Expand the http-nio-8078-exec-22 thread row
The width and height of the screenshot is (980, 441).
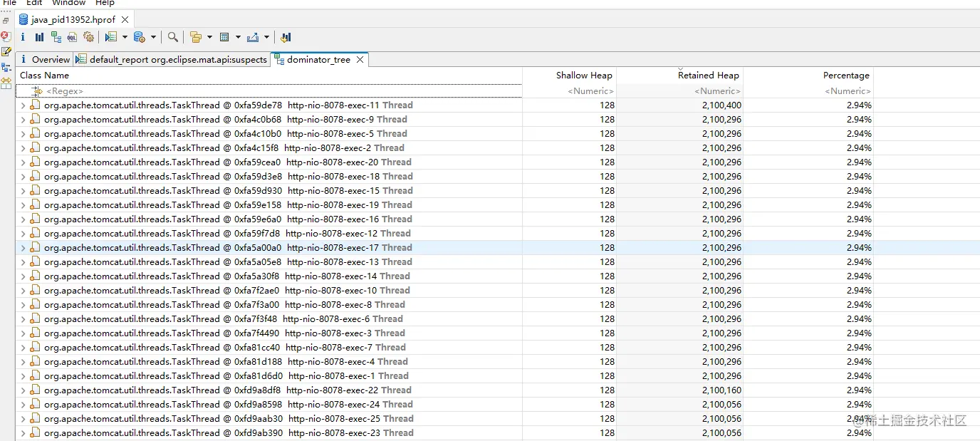click(x=23, y=390)
